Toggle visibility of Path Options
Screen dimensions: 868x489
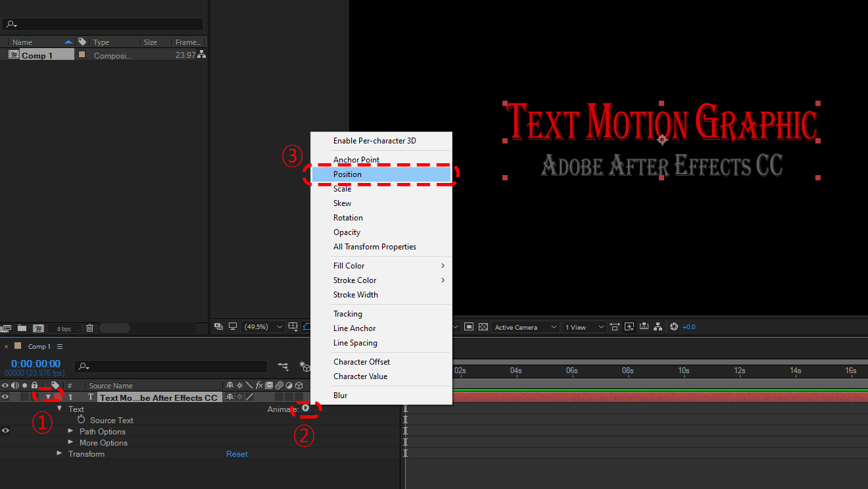click(5, 431)
